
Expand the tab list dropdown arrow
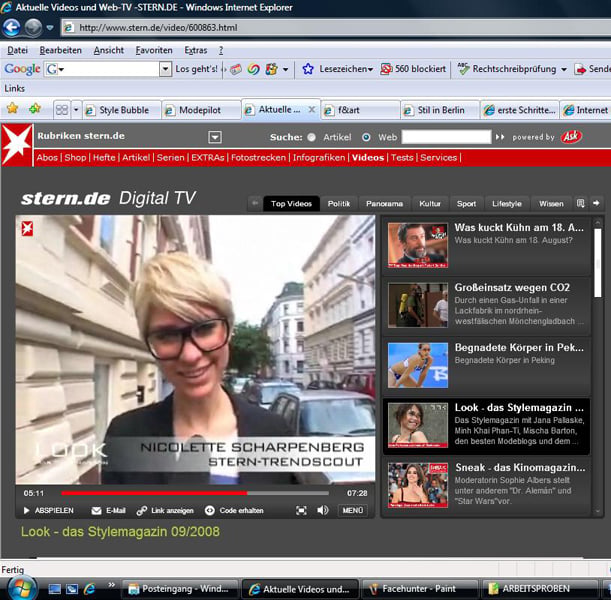76,110
